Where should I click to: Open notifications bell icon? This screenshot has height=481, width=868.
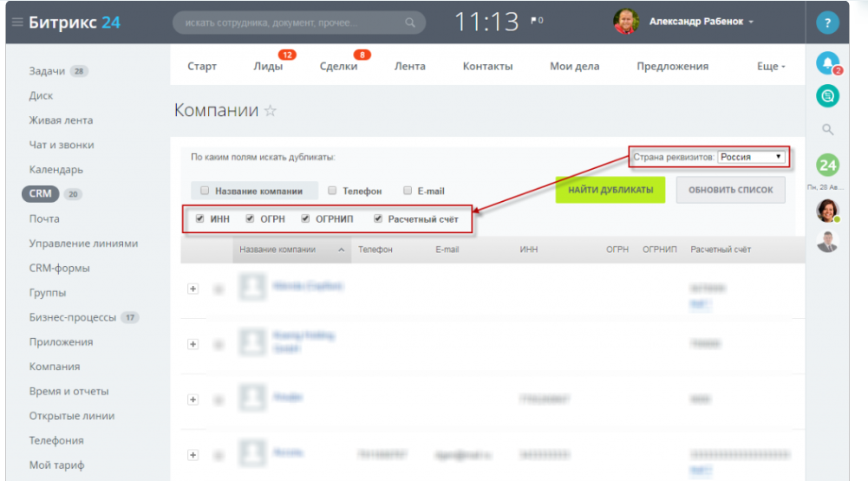827,63
